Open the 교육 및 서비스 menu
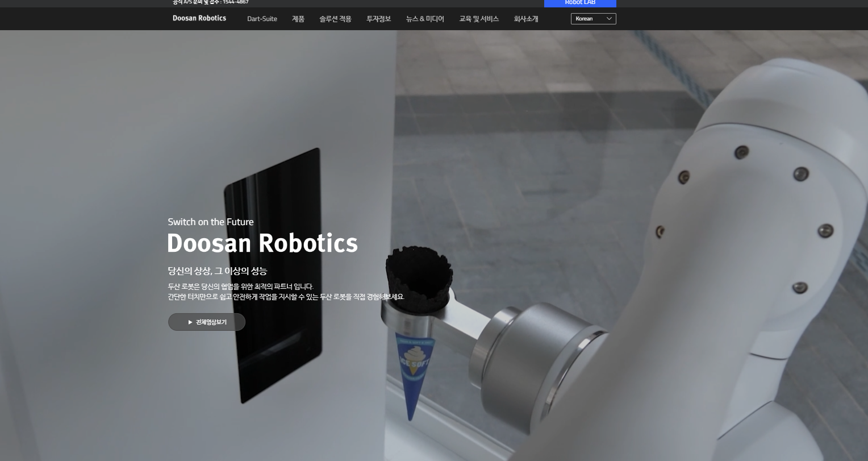Viewport: 868px width, 461px height. coord(479,19)
